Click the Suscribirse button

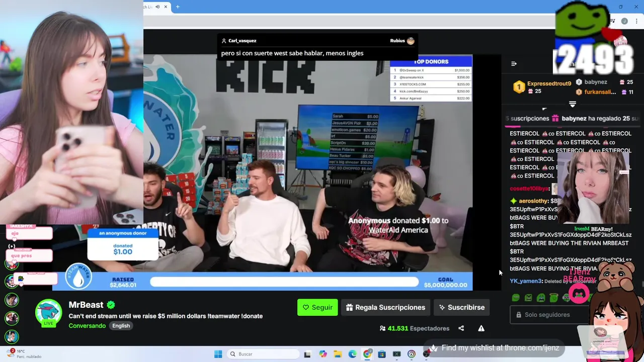tap(461, 307)
